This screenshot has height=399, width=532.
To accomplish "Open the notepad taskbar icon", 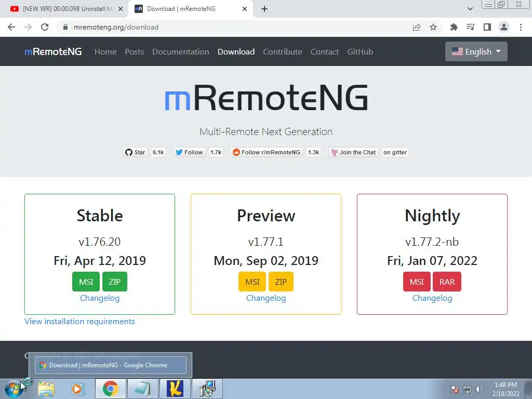I will (143, 389).
